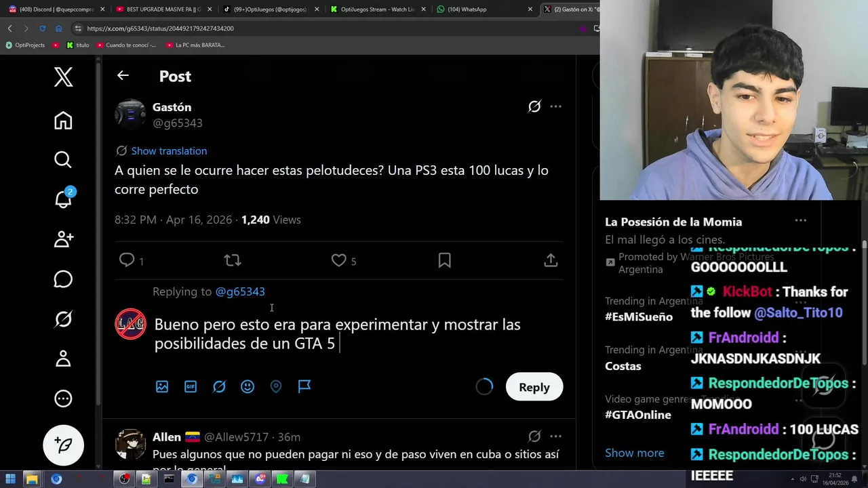Repost Gastón's post

tap(233, 260)
